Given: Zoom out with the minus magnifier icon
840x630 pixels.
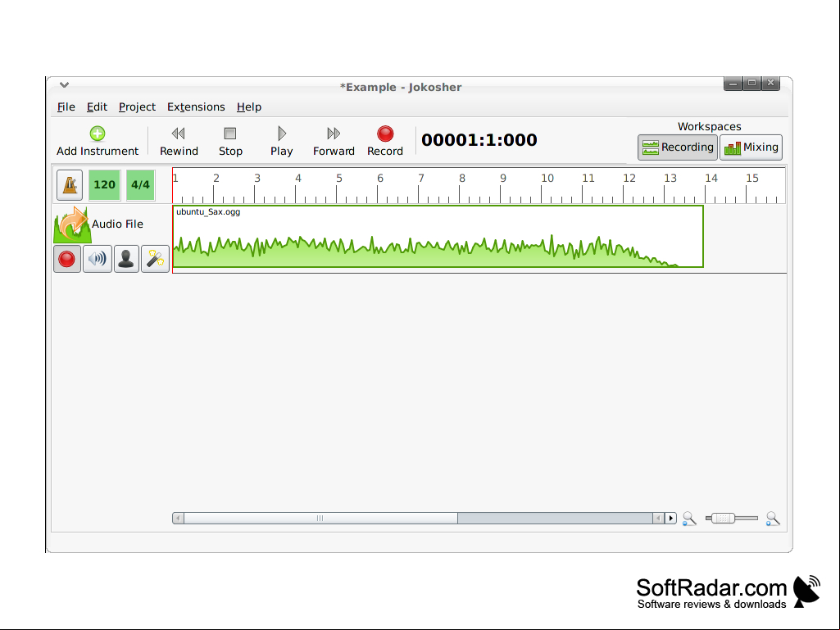Looking at the screenshot, I should 689,519.
